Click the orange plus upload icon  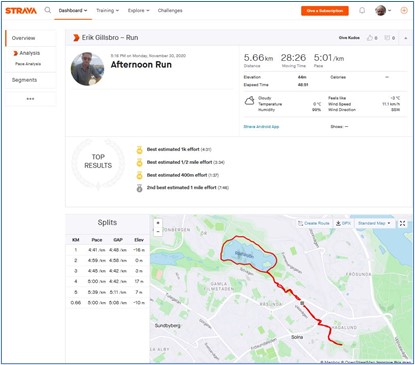pos(404,10)
